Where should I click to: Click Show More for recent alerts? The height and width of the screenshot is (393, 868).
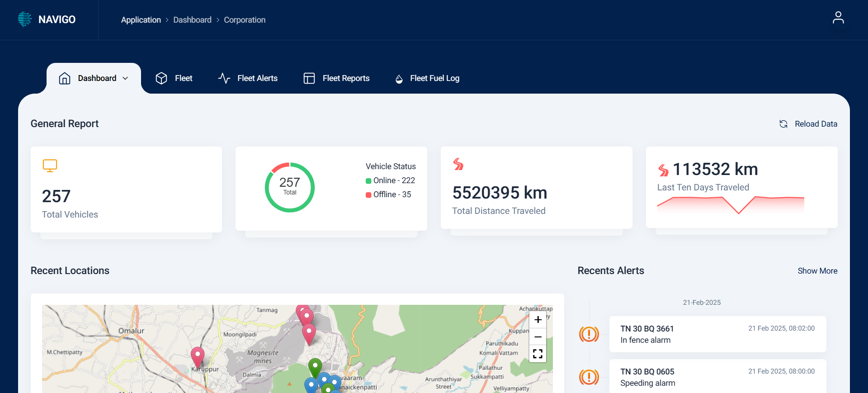817,271
